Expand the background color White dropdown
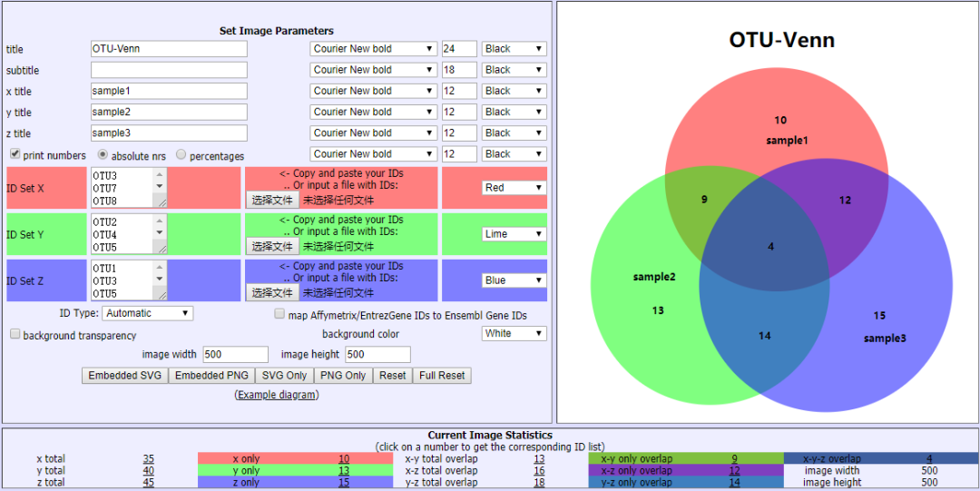Viewport: 980px width, 491px height. (514, 333)
